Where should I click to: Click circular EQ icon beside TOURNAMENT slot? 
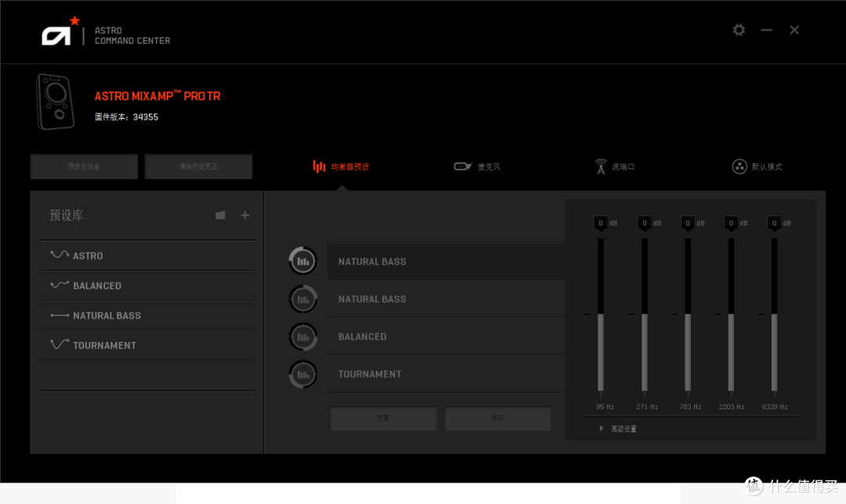point(303,374)
